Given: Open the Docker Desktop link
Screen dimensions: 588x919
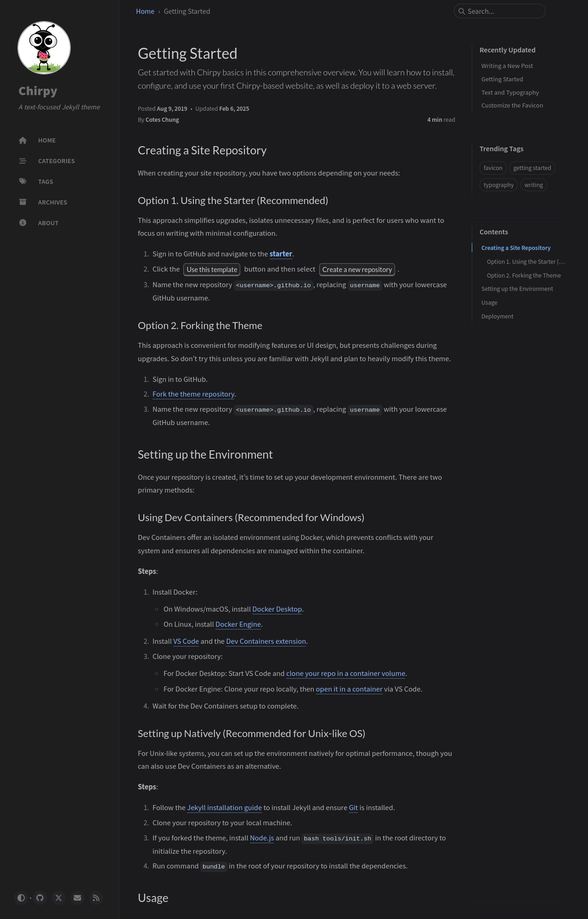Looking at the screenshot, I should [277, 609].
